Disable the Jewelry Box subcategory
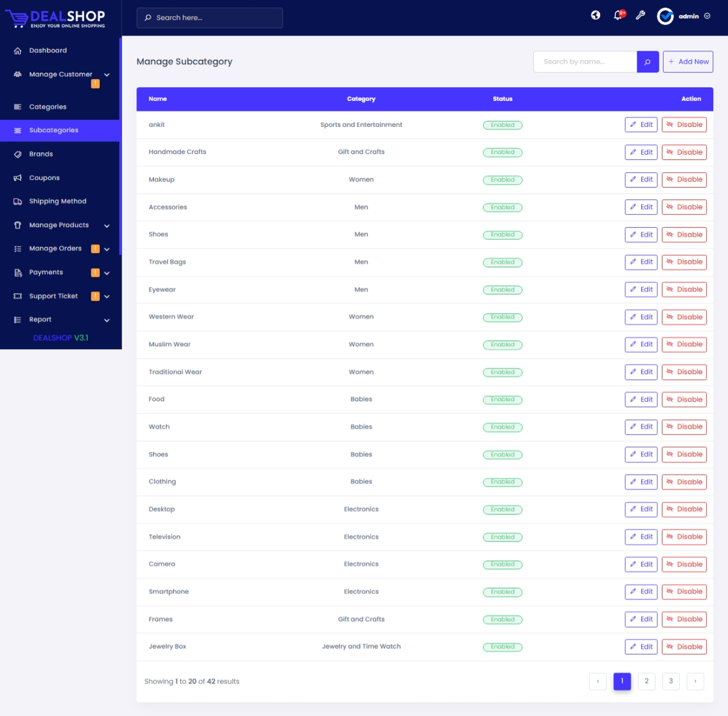This screenshot has height=716, width=728. pyautogui.click(x=684, y=647)
